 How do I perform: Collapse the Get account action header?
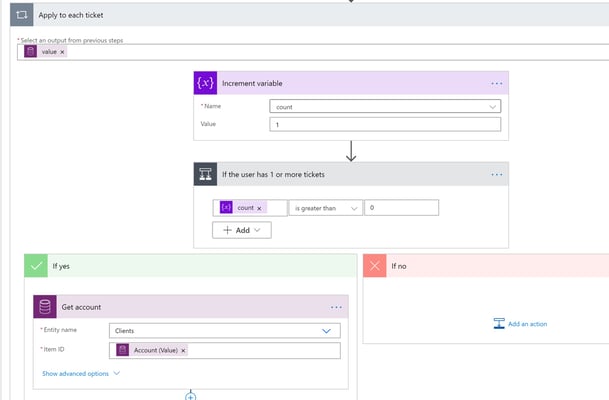tap(191, 306)
